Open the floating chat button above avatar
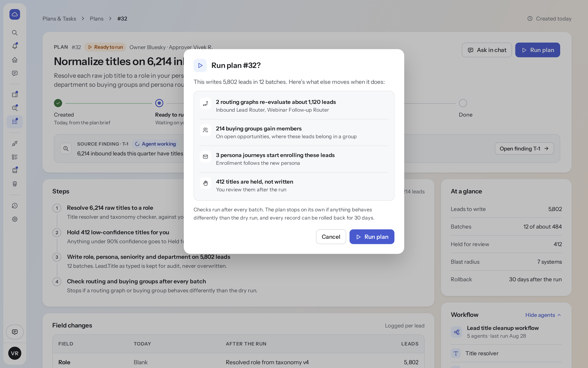Screen dimensions: 588x368 tap(15, 332)
